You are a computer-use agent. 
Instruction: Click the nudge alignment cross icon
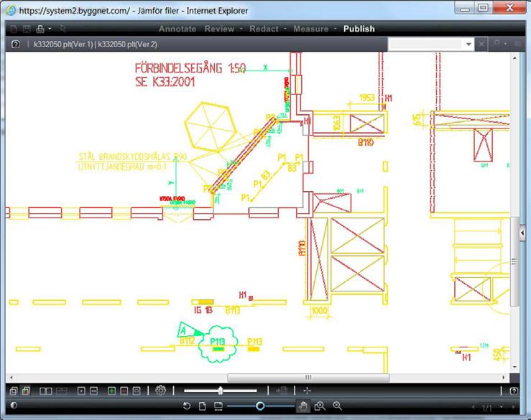(307, 391)
